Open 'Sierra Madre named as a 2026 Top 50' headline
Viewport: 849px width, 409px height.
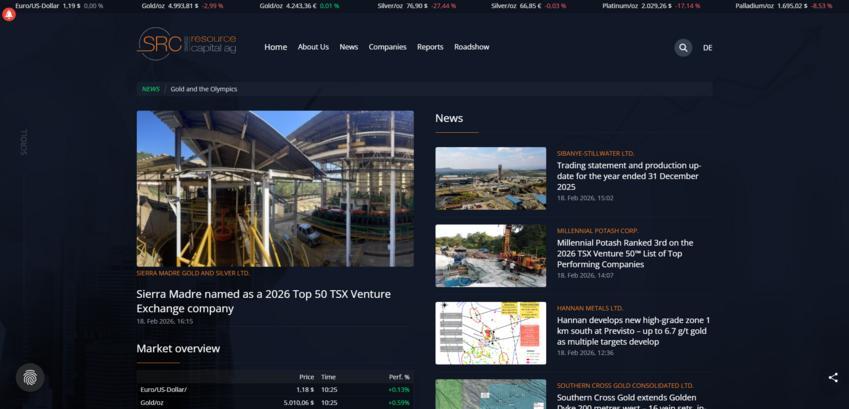coord(264,301)
